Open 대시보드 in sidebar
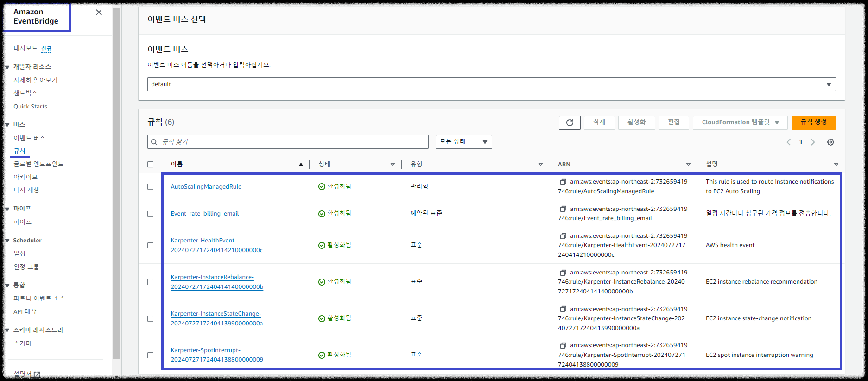868x381 pixels. pyautogui.click(x=25, y=48)
